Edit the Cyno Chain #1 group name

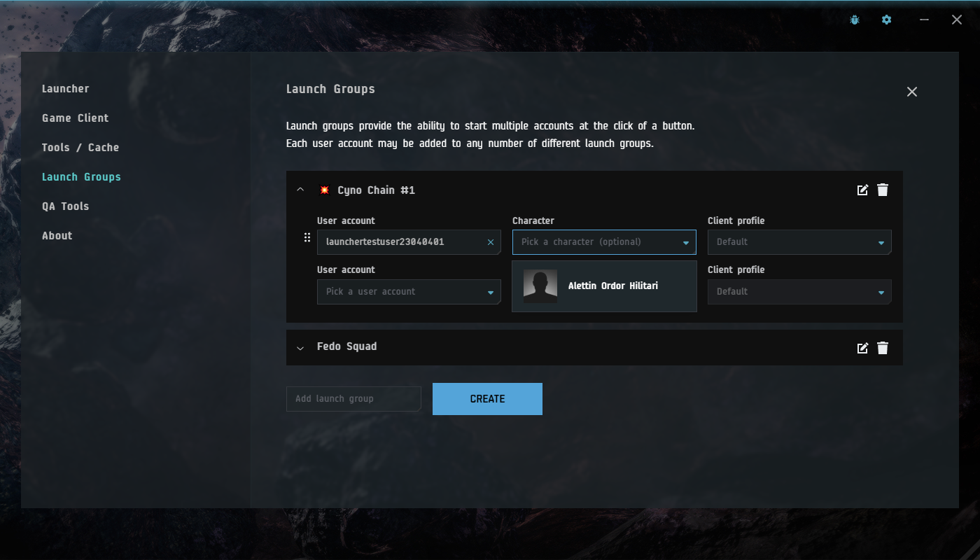coord(862,190)
